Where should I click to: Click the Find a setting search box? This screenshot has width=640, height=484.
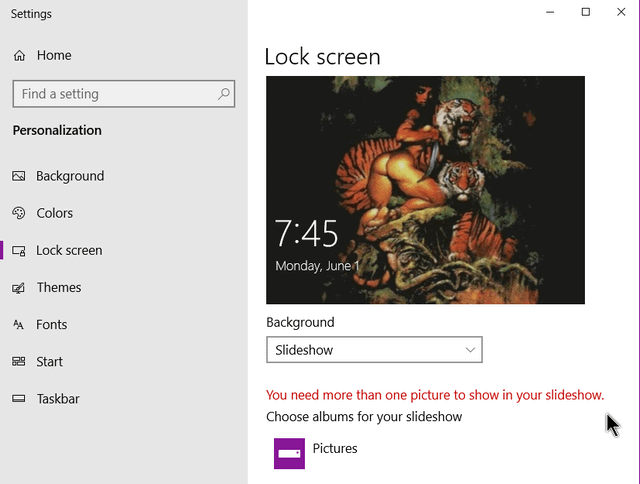click(x=124, y=94)
